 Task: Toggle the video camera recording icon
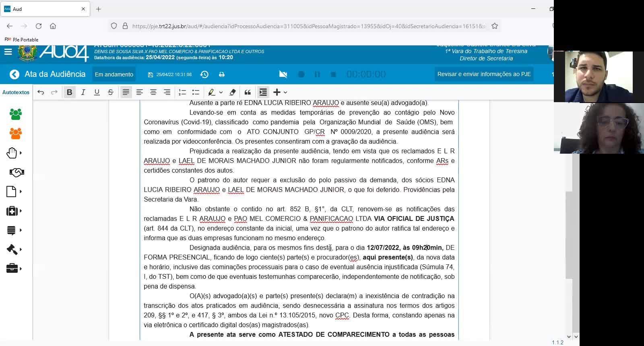click(283, 74)
